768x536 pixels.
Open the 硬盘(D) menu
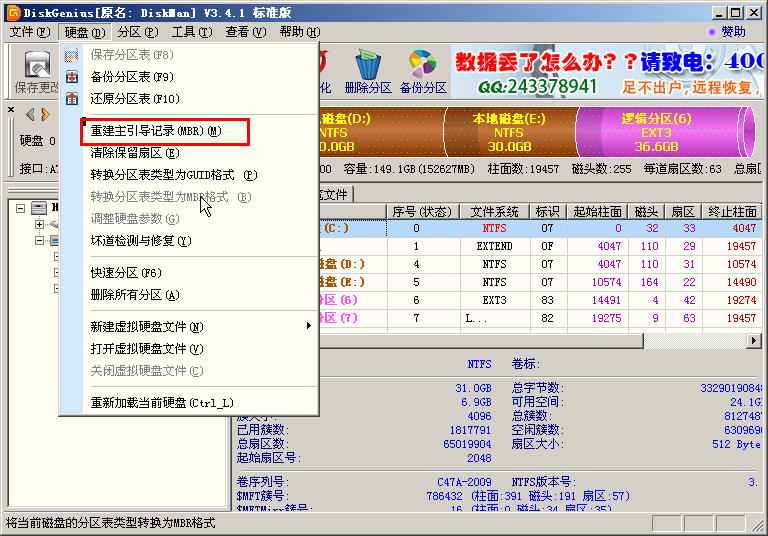click(x=85, y=32)
